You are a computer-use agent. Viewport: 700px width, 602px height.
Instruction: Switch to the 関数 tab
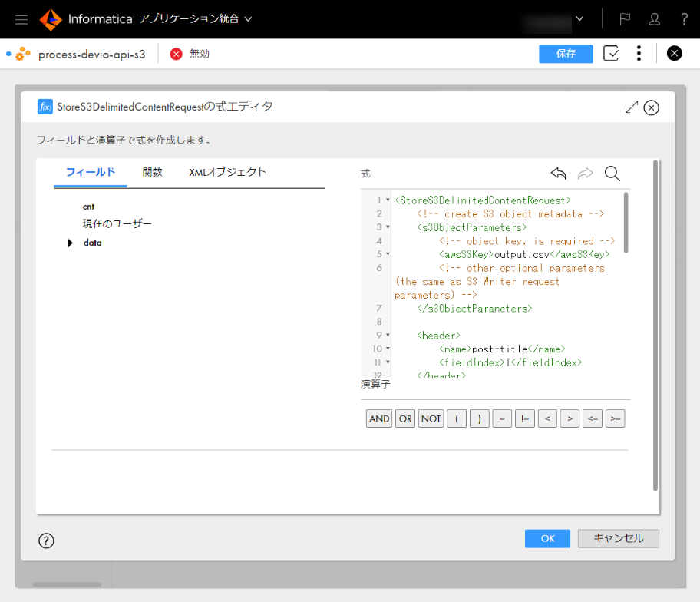(x=152, y=173)
